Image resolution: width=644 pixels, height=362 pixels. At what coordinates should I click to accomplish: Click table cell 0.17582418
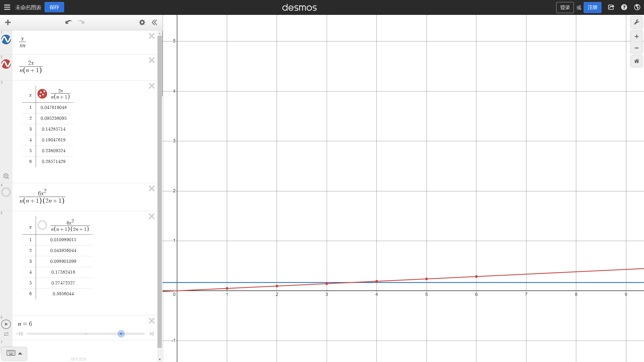click(63, 272)
